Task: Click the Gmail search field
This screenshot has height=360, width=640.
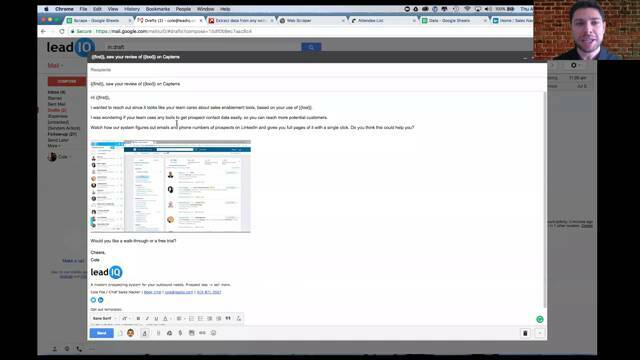Action: point(202,47)
